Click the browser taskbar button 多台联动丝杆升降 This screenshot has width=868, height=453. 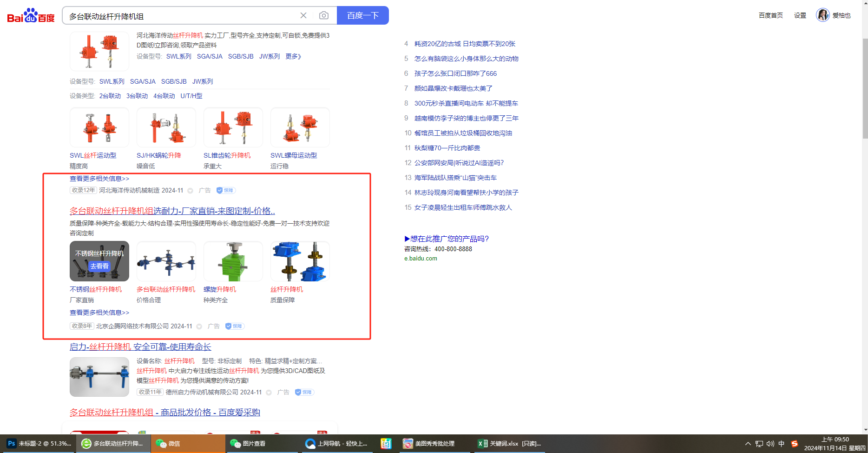coord(114,444)
